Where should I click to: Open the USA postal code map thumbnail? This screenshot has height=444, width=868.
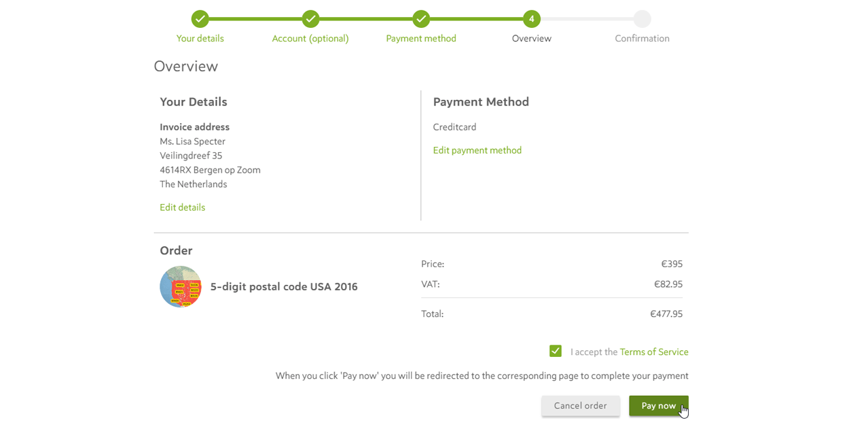click(181, 286)
